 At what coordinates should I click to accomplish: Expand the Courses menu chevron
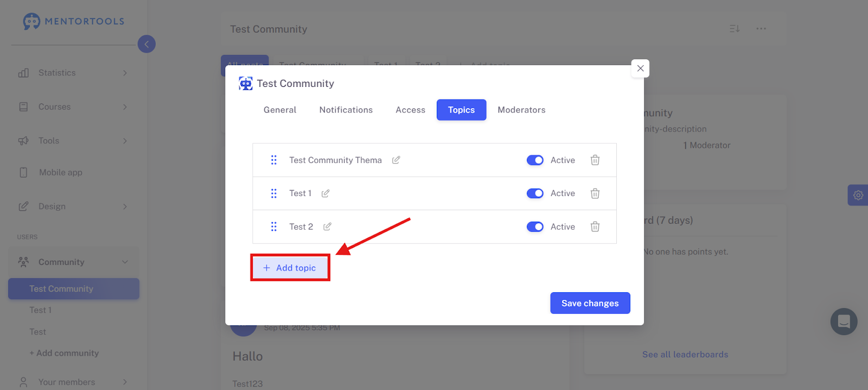[x=125, y=107]
